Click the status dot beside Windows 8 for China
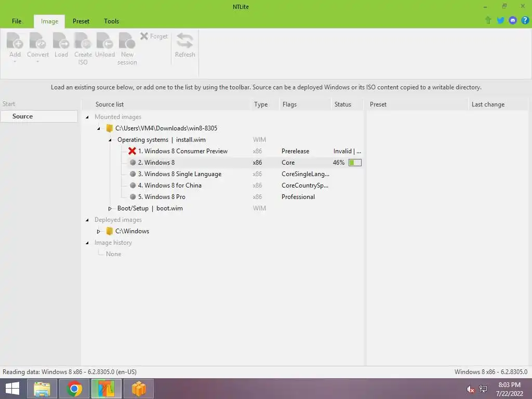Screen dimensions: 532x399 133,185
